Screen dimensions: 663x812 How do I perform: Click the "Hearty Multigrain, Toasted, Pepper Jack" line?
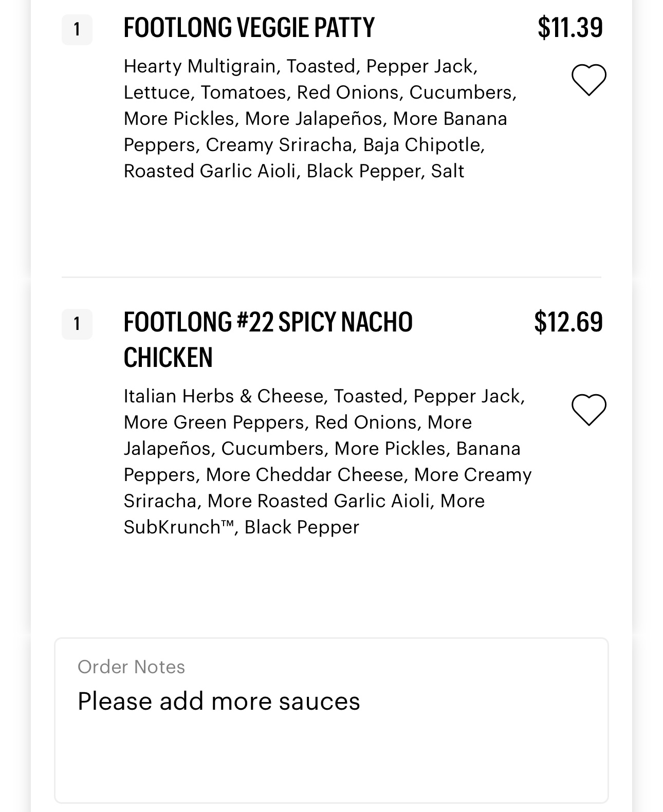pos(301,66)
